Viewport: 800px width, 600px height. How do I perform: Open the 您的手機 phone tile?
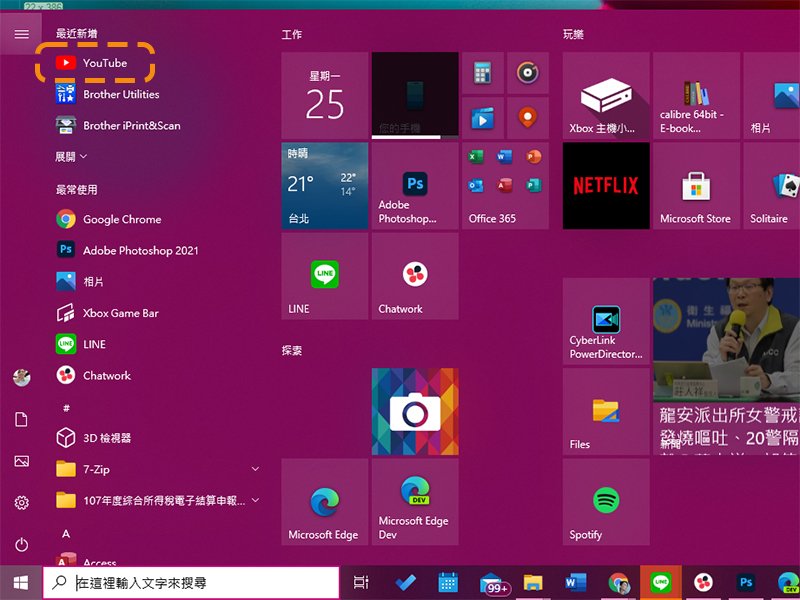[415, 95]
